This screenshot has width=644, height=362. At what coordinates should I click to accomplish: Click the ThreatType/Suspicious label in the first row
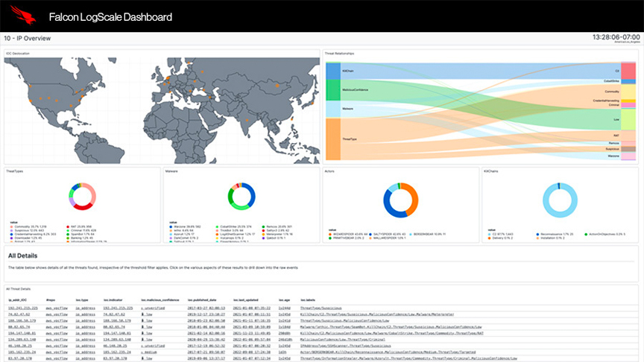[321, 308]
